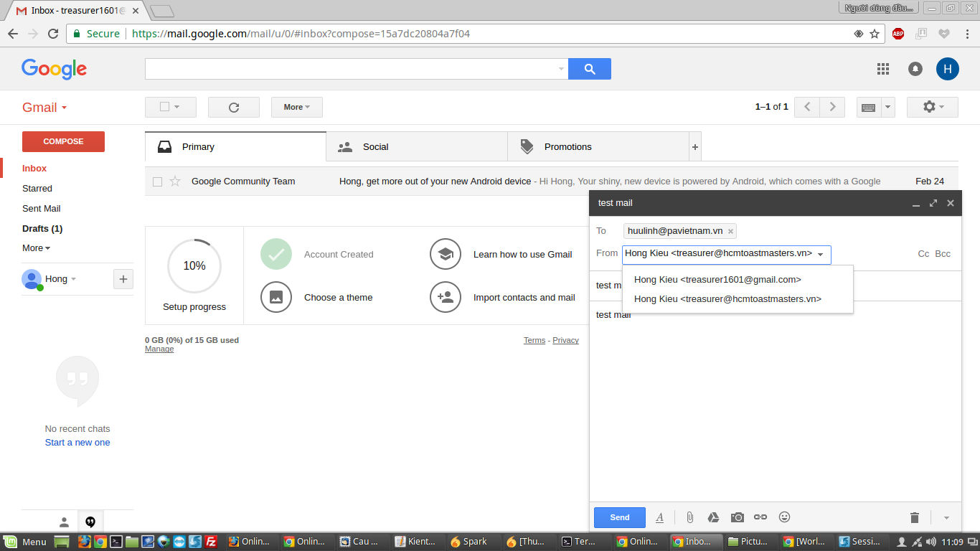Open the settings gear dropdown

pyautogui.click(x=933, y=107)
